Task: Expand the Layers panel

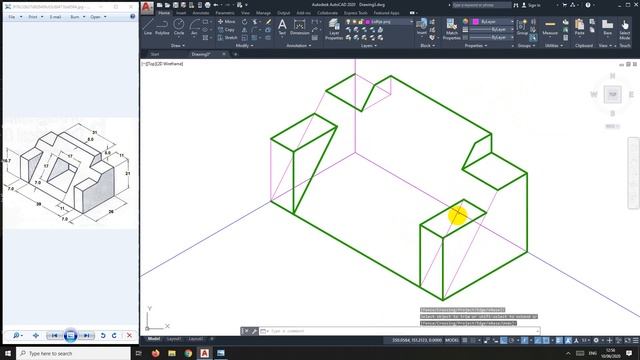Action: point(369,45)
